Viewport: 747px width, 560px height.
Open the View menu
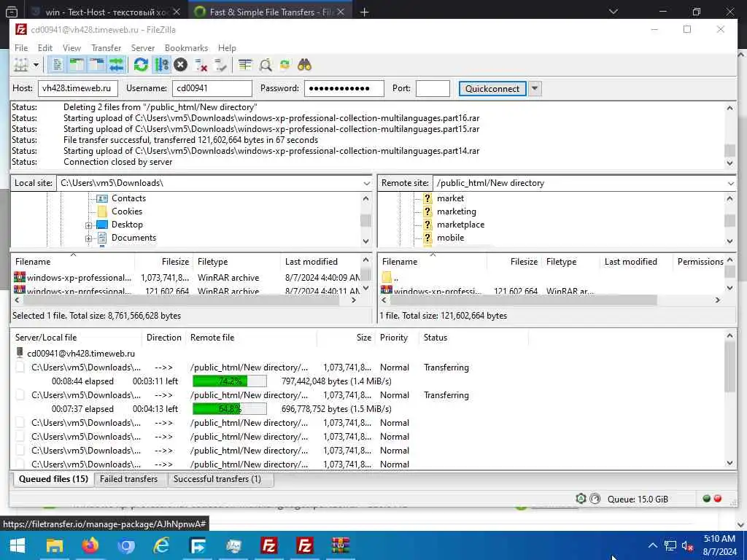point(72,48)
